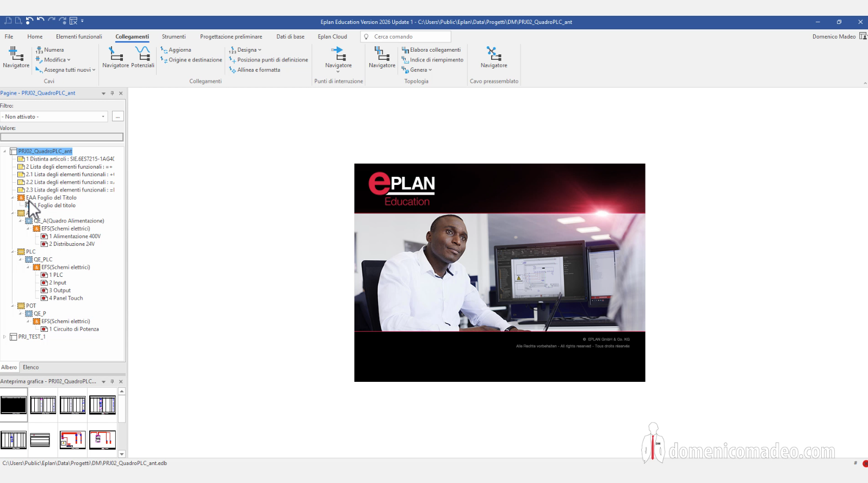Click the Undo icon in quick access toolbar
Viewport: 868px width, 483px height.
tap(40, 21)
